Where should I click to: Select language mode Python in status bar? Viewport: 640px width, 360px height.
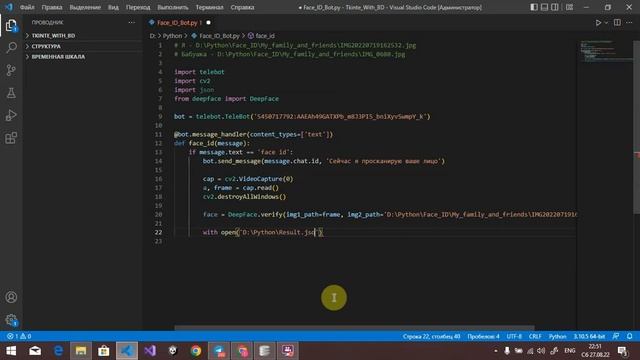[557, 336]
